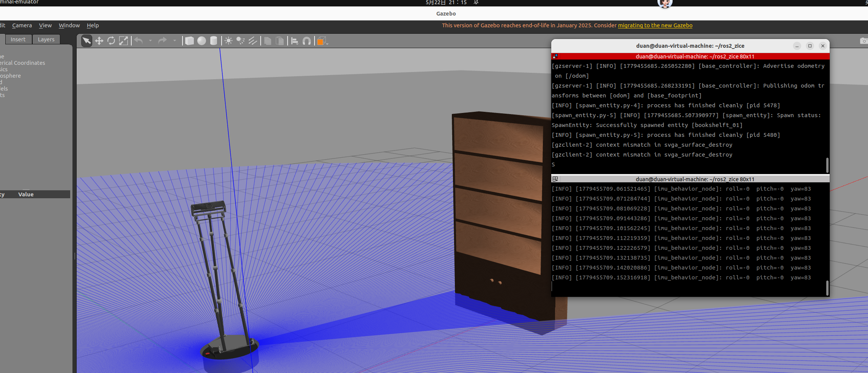Image resolution: width=868 pixels, height=373 pixels.
Task: Toggle the snap magnet tool
Action: pyautogui.click(x=307, y=41)
